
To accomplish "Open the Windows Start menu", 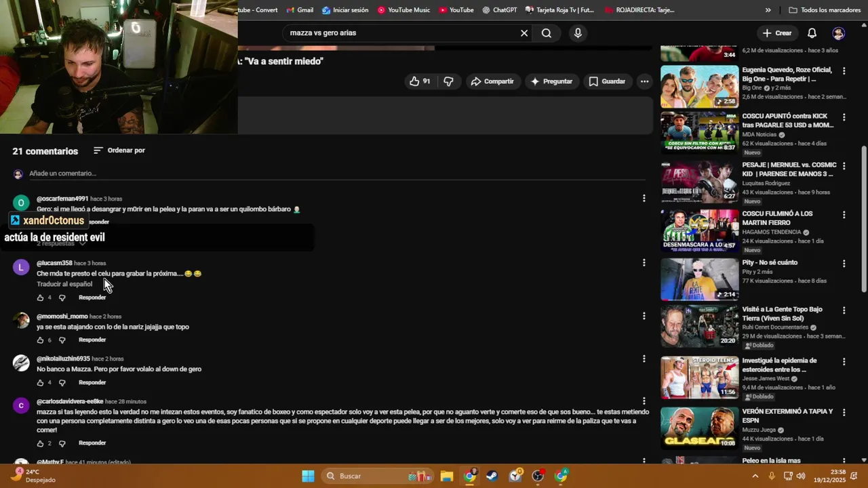I will (x=308, y=476).
